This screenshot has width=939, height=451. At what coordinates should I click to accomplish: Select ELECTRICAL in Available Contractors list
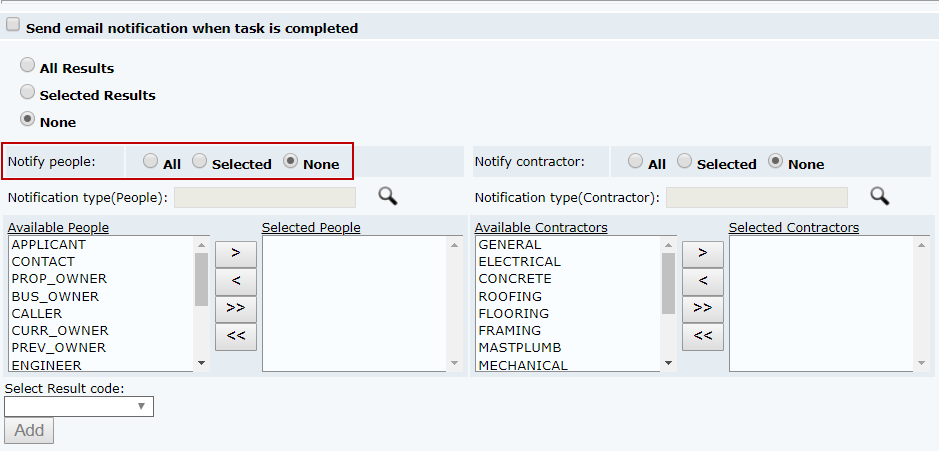click(519, 262)
